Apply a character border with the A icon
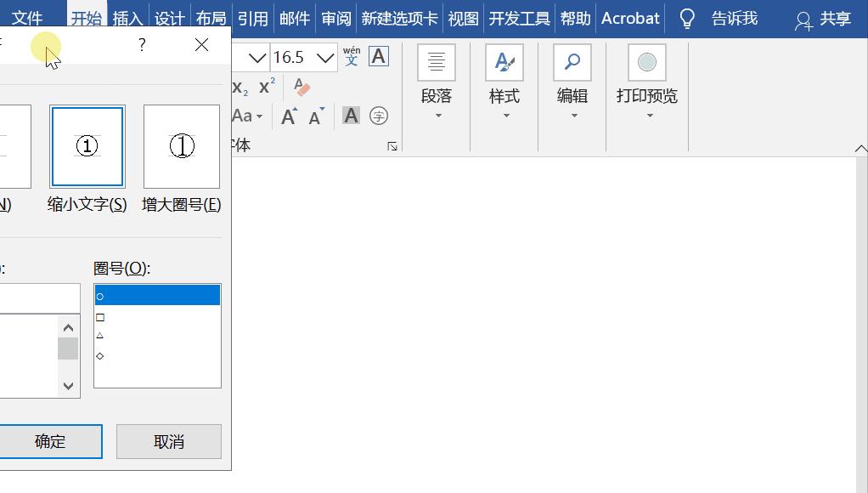This screenshot has width=868, height=493. [x=378, y=56]
